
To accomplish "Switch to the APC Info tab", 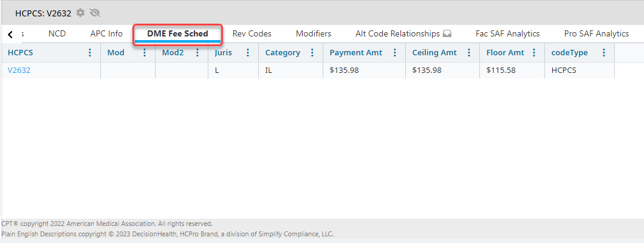I will point(106,34).
